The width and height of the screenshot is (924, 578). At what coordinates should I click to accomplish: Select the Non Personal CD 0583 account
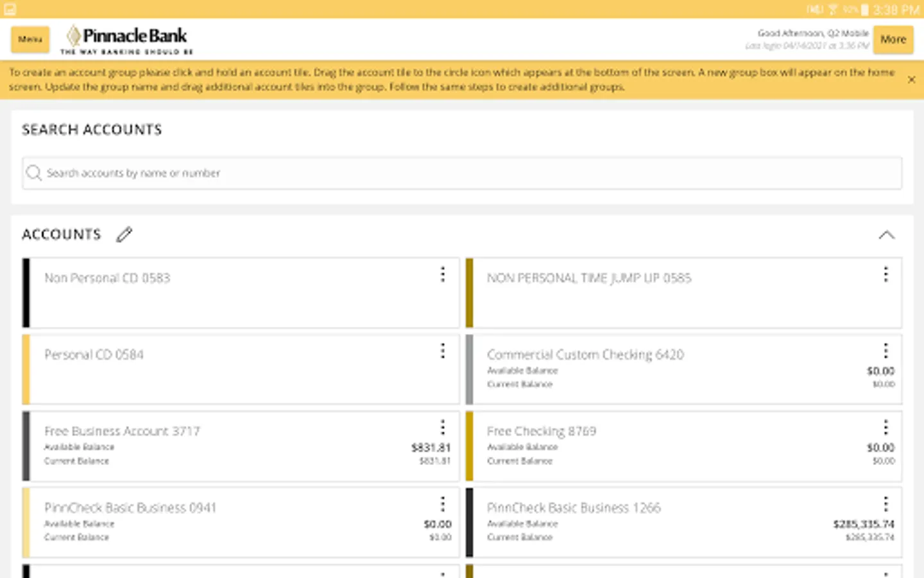click(241, 293)
